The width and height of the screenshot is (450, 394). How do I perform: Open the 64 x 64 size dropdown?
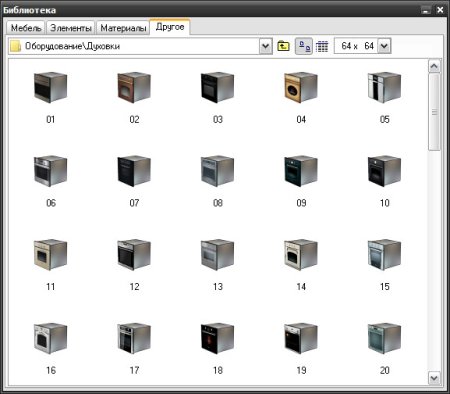click(x=384, y=46)
